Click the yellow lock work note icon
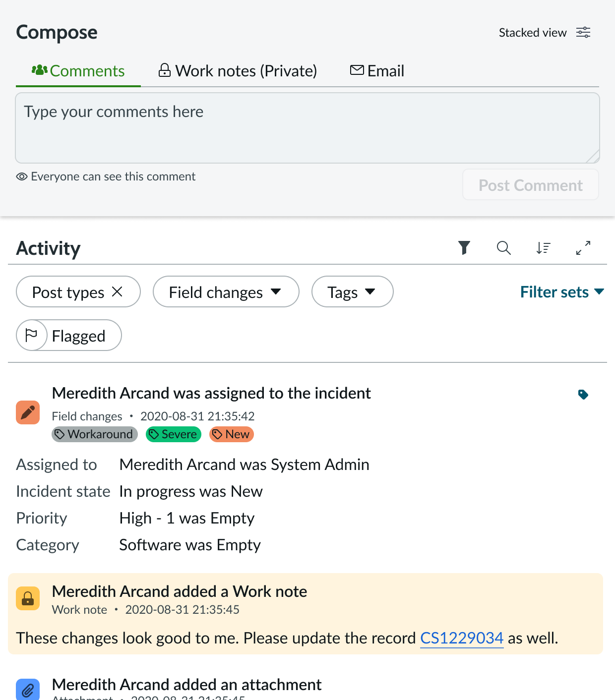Image resolution: width=615 pixels, height=700 pixels. click(28, 598)
